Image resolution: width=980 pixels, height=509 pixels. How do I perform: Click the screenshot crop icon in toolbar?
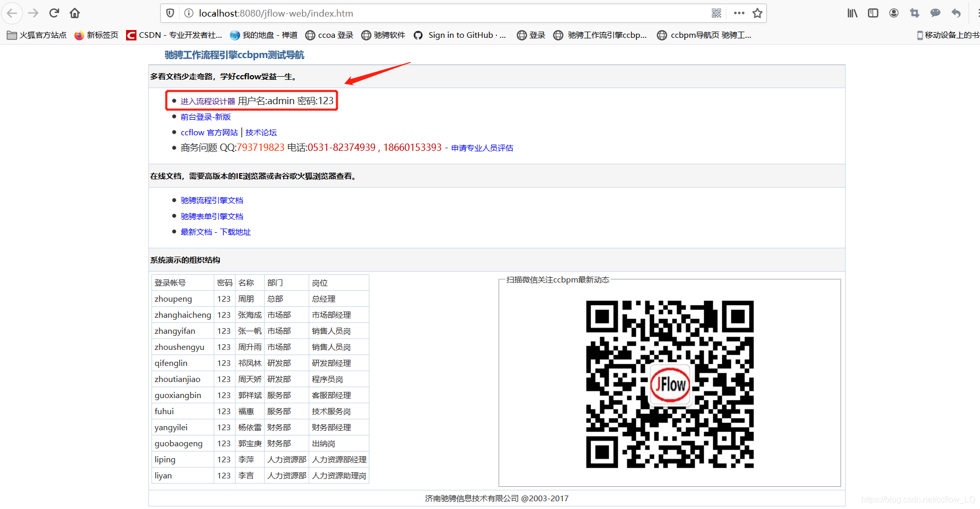915,13
